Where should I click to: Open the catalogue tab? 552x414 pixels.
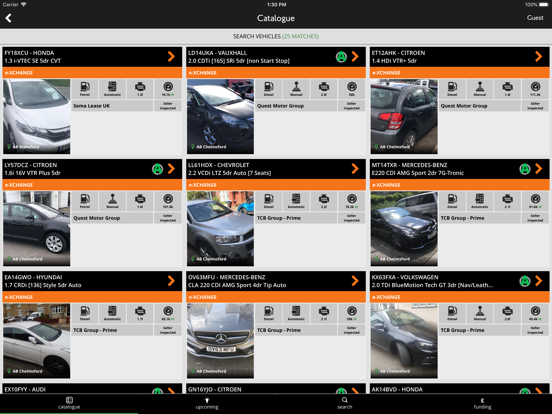69,403
